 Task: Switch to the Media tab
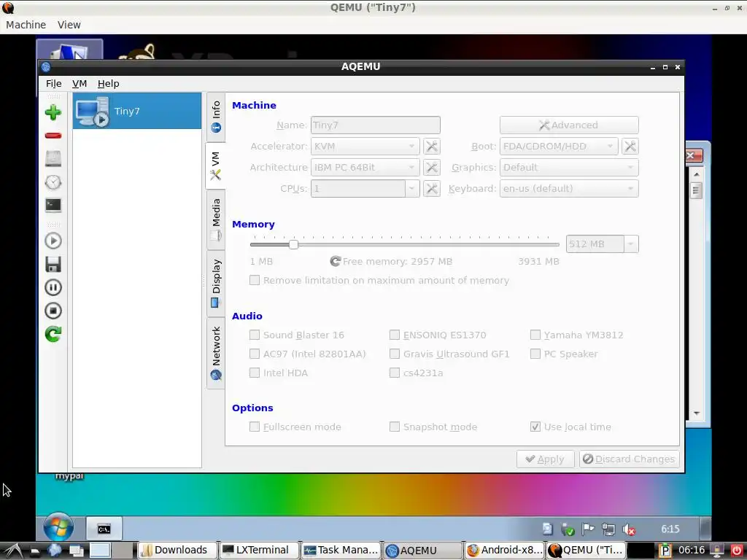click(x=216, y=219)
